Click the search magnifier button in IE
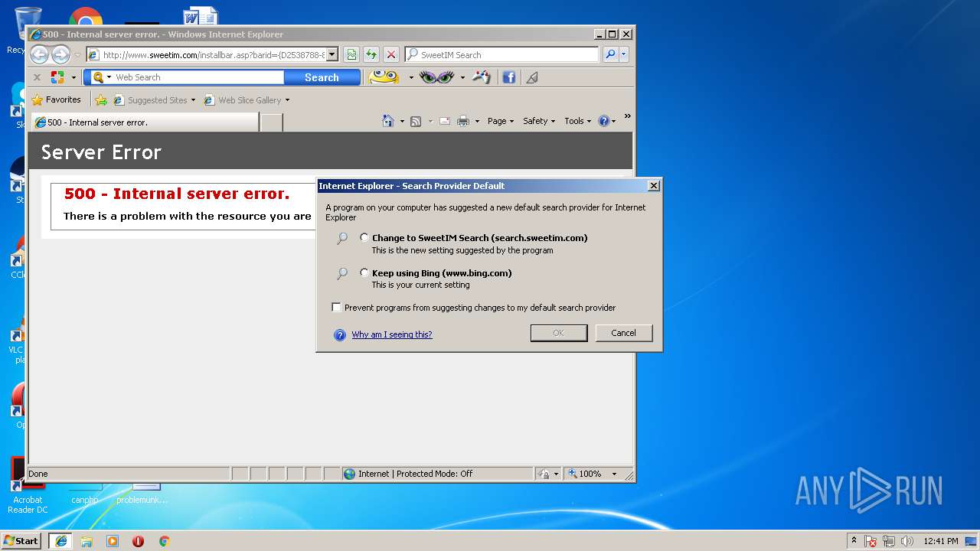The width and height of the screenshot is (980, 551). 610,54
